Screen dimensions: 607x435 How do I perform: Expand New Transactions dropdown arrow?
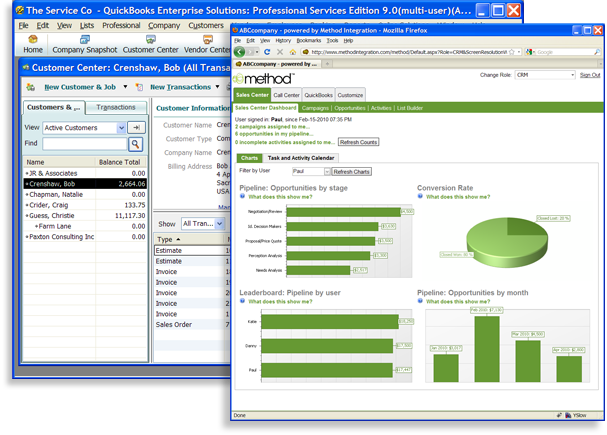[x=217, y=87]
